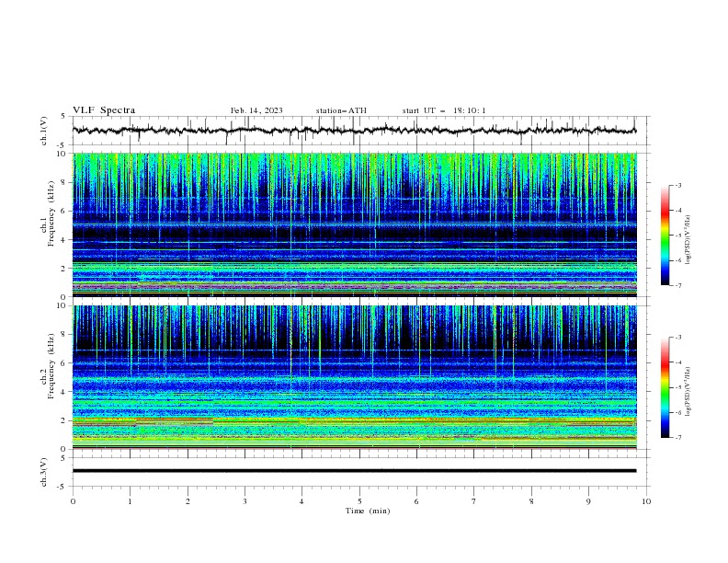Viewport: 728px width, 563px height.
Task: Click the "4" kHz tick of ch.1 spectrogram
Action: point(65,240)
